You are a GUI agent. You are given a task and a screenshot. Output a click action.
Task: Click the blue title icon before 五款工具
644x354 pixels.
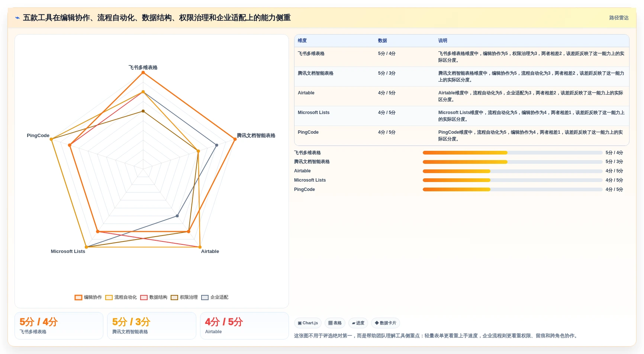[17, 18]
